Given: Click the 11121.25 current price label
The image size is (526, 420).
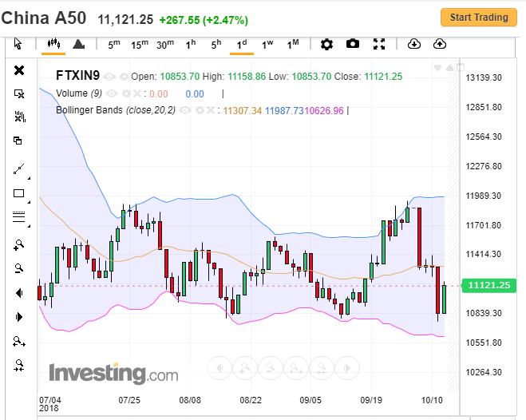Looking at the screenshot, I should (490, 285).
